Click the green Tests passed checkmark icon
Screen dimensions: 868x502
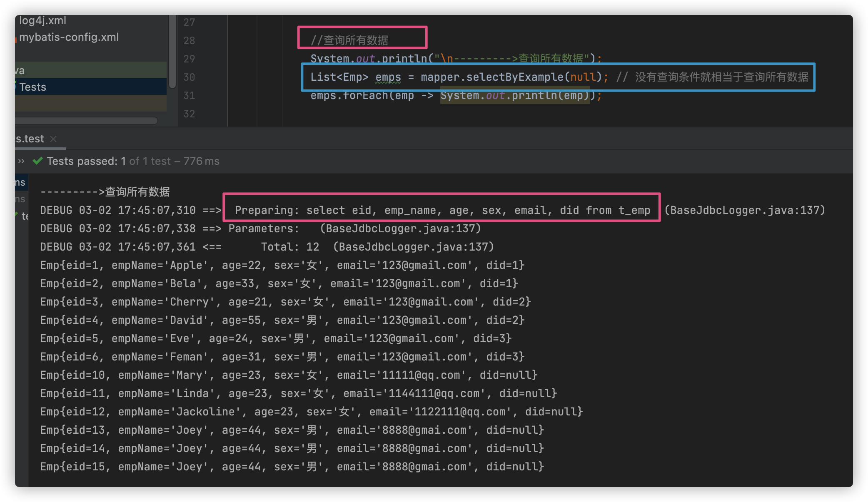click(38, 161)
